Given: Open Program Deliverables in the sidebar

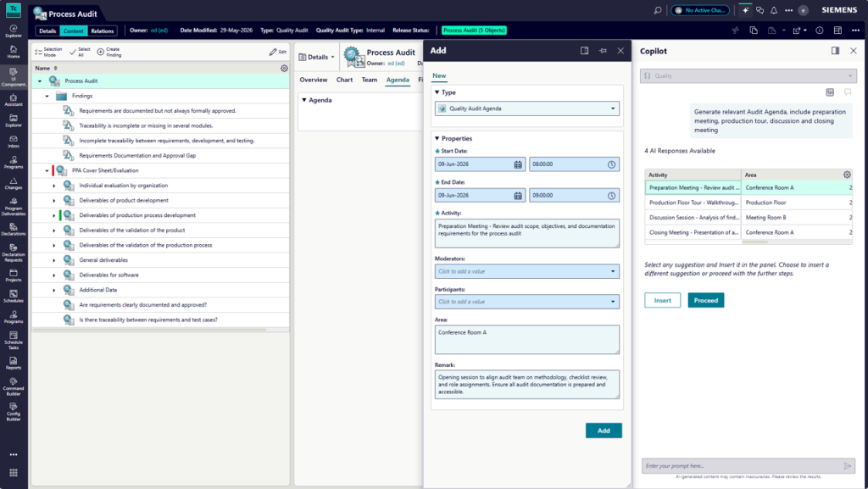Looking at the screenshot, I should point(14,207).
